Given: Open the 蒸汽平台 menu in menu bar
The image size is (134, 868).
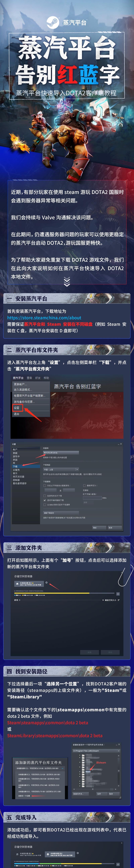Looking at the screenshot, I should (18, 378).
